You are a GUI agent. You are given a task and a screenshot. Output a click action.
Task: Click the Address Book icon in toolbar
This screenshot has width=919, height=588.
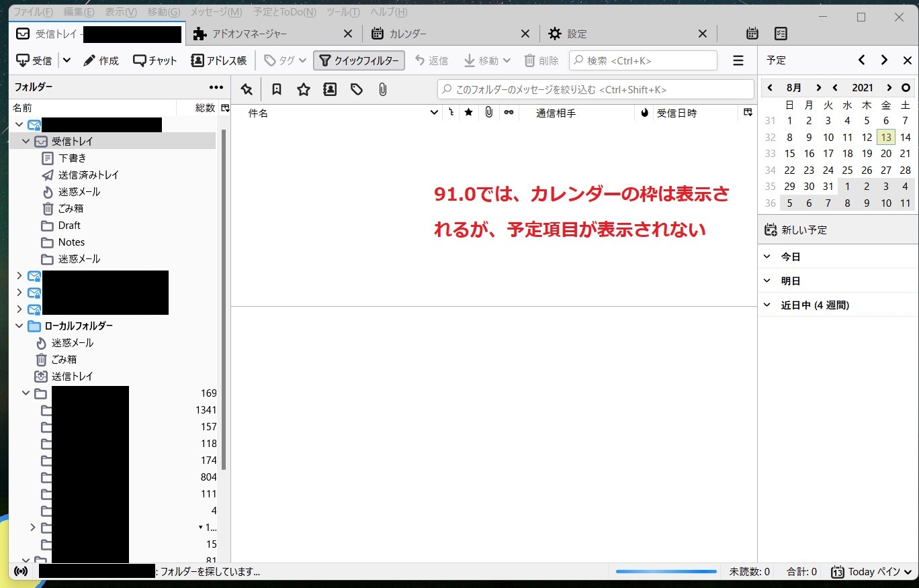198,60
